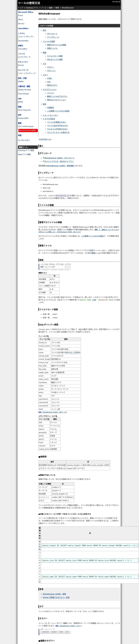Open Desktopアプリ in the breadcrumb

(x=32, y=8)
